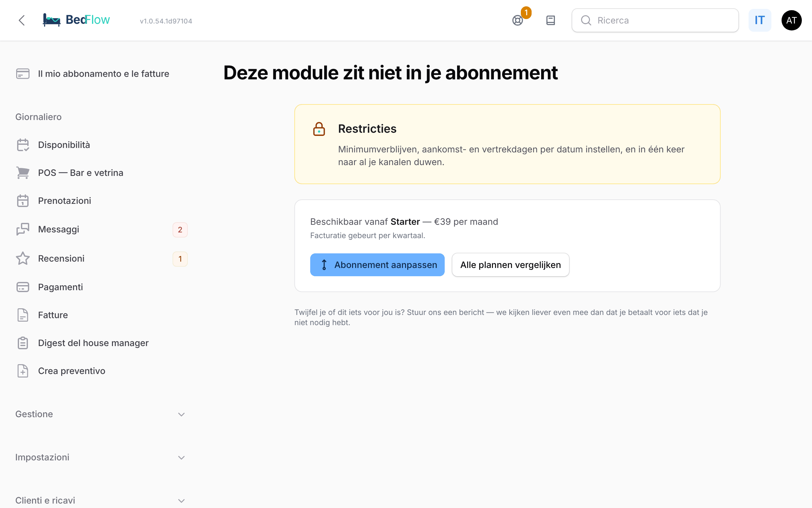Click version label v1.0.54.1d97104

click(x=166, y=21)
